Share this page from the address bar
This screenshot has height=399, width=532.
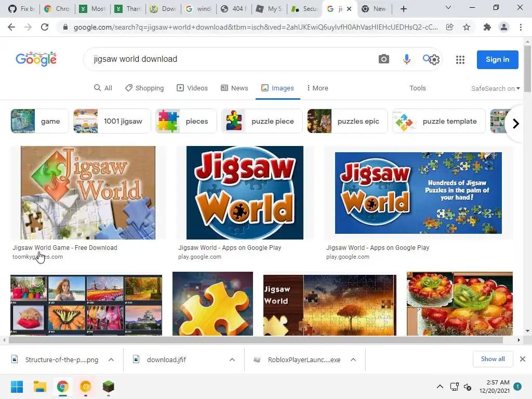pyautogui.click(x=449, y=27)
